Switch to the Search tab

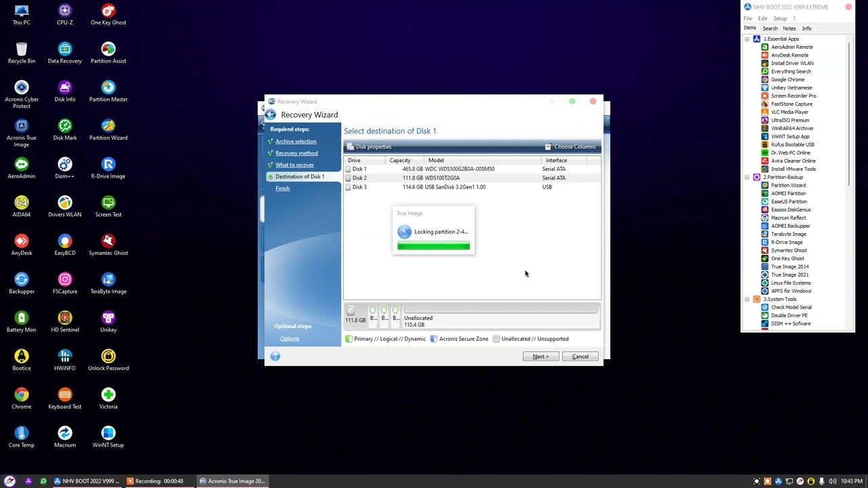(x=770, y=28)
